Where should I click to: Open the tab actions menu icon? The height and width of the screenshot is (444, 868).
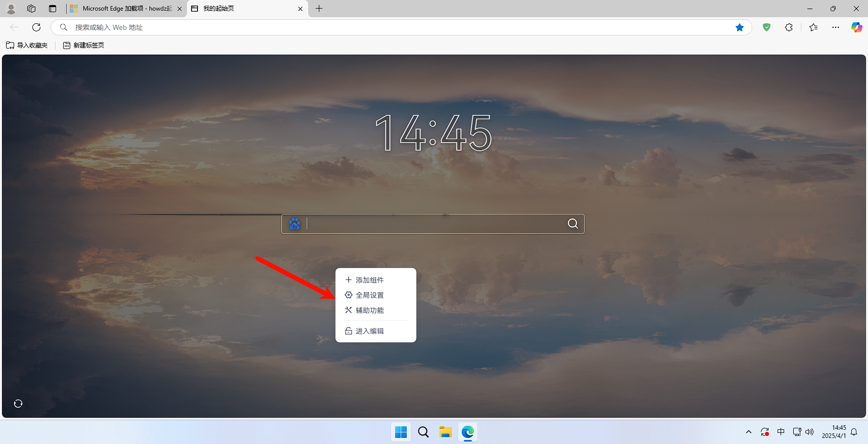pyautogui.click(x=53, y=9)
